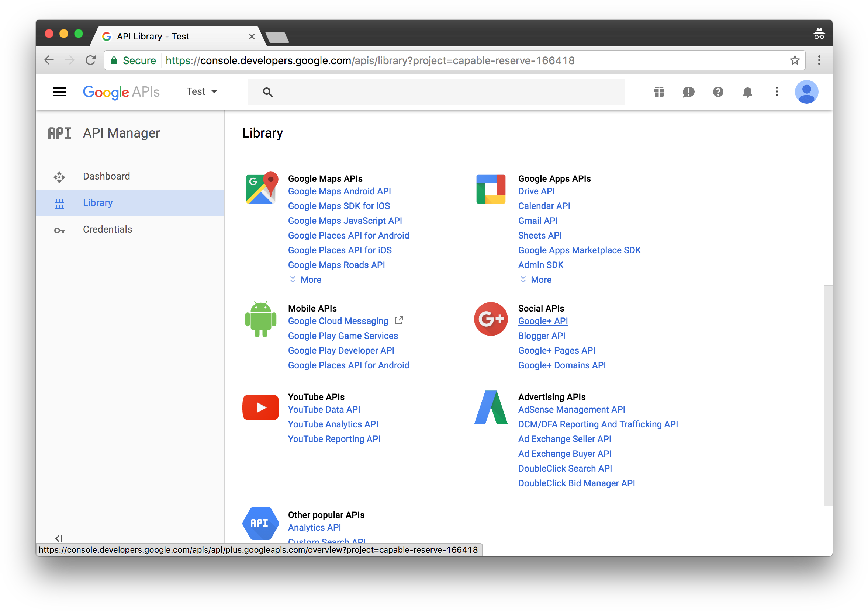Open Google Maps SDK for iOS
This screenshot has height=611, width=868.
coord(339,206)
